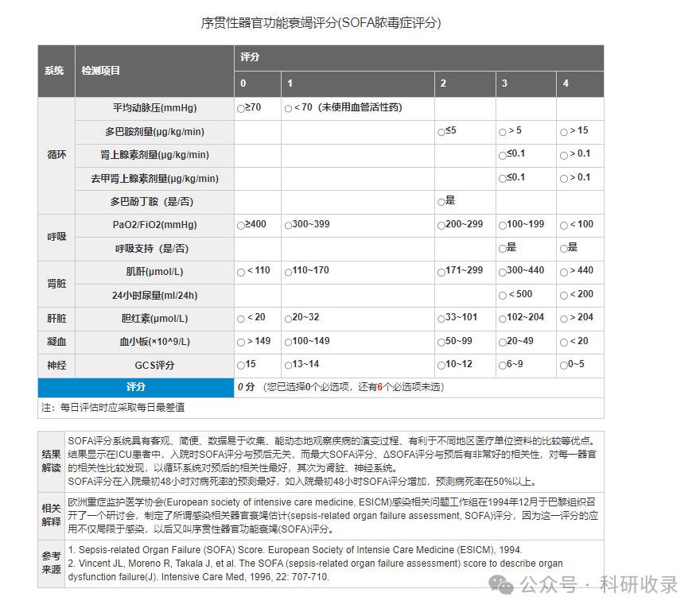Select GCS score 15 radio button
Screen dimensions: 700x612
(x=241, y=366)
